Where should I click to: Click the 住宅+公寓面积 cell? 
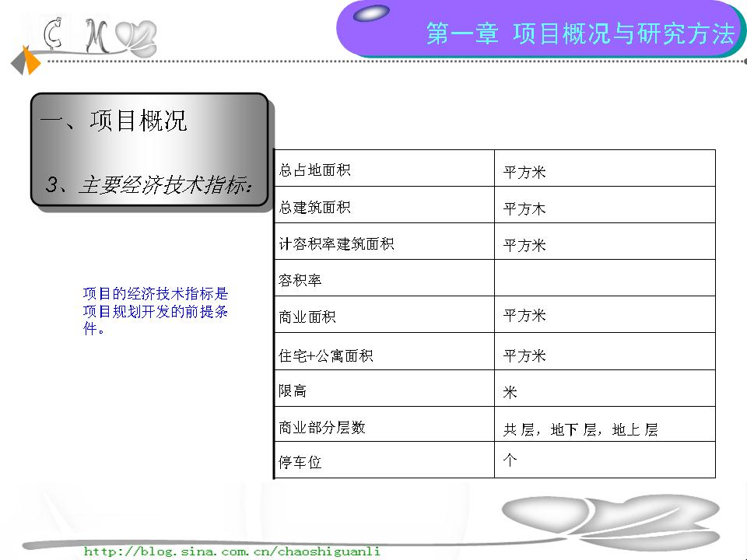(x=326, y=355)
